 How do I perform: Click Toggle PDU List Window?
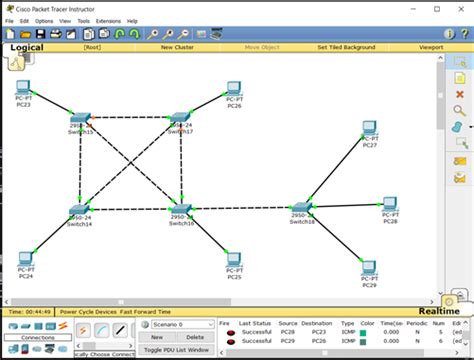coord(176,350)
